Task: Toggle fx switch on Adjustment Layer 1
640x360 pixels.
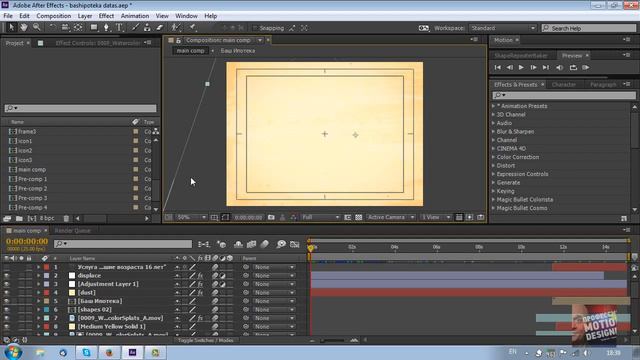Action: 200,284
